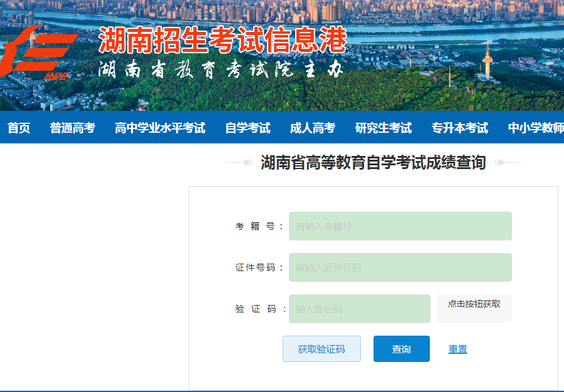Click the orange HNEE logo icon
Viewport: 564px width, 392px height.
point(39,55)
